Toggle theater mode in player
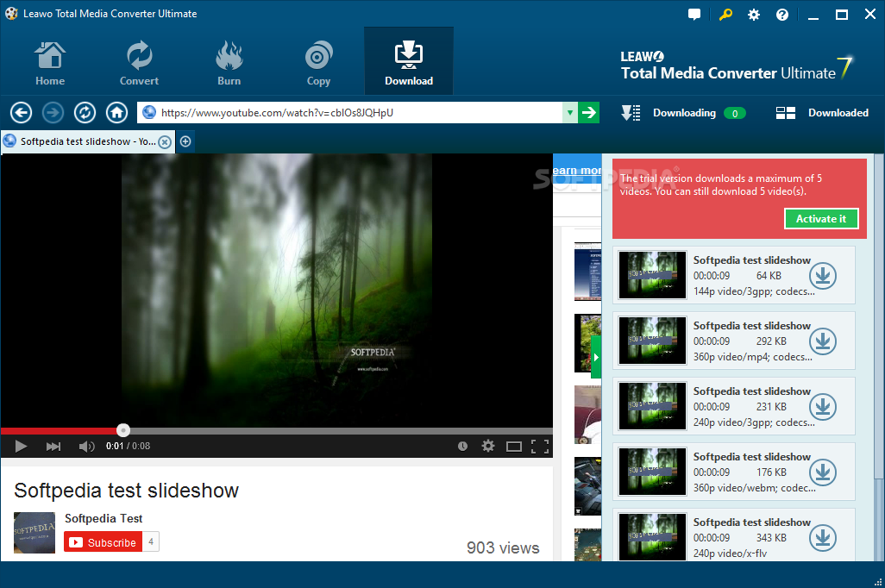The width and height of the screenshot is (885, 588). 513,447
